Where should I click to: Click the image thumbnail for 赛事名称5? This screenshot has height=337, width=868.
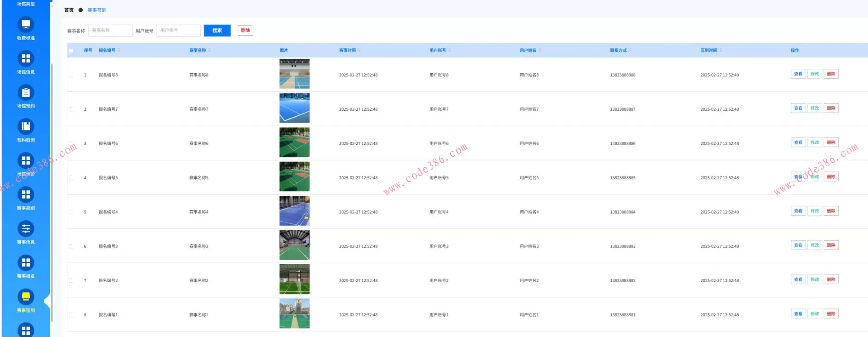[x=294, y=176]
